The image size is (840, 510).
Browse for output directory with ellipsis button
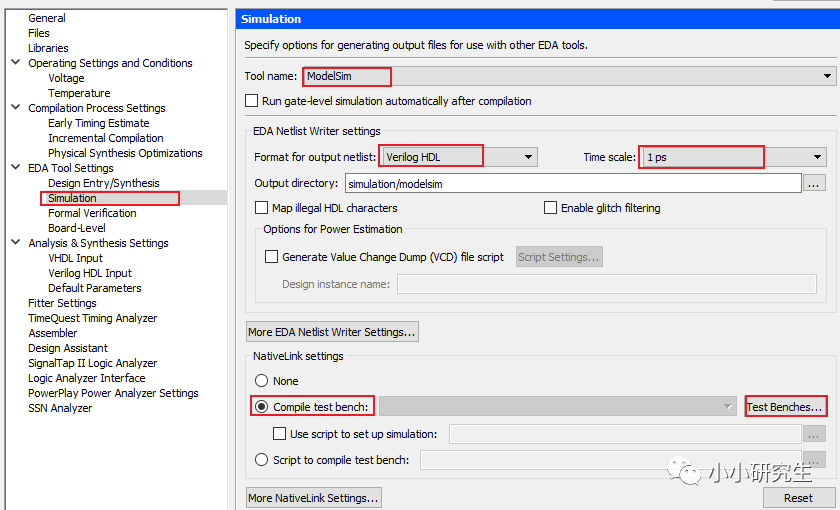(814, 183)
